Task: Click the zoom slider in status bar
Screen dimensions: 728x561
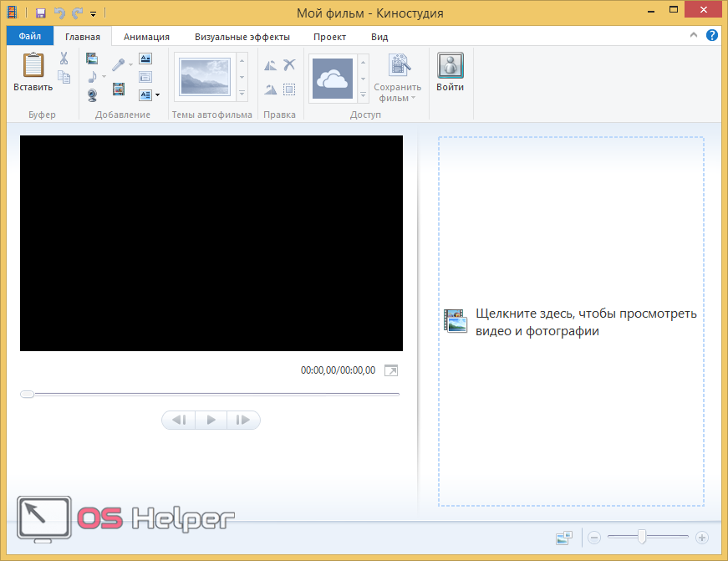Action: pos(641,538)
